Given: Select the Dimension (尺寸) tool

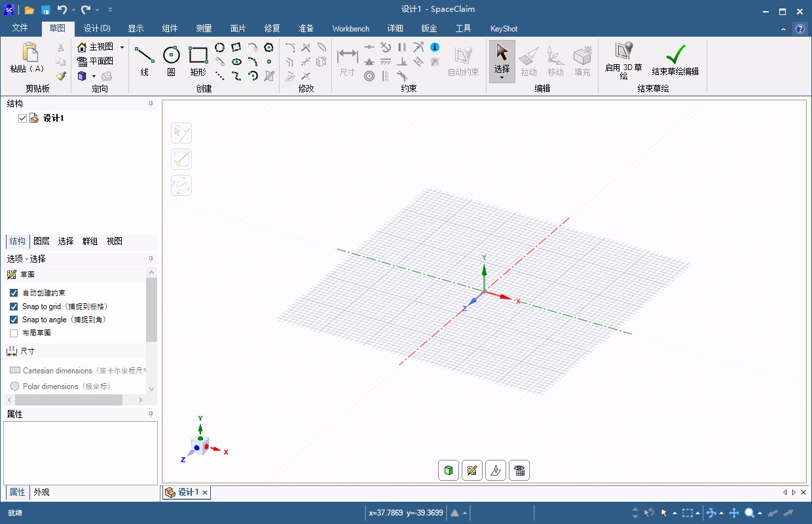Looking at the screenshot, I should pyautogui.click(x=347, y=61).
